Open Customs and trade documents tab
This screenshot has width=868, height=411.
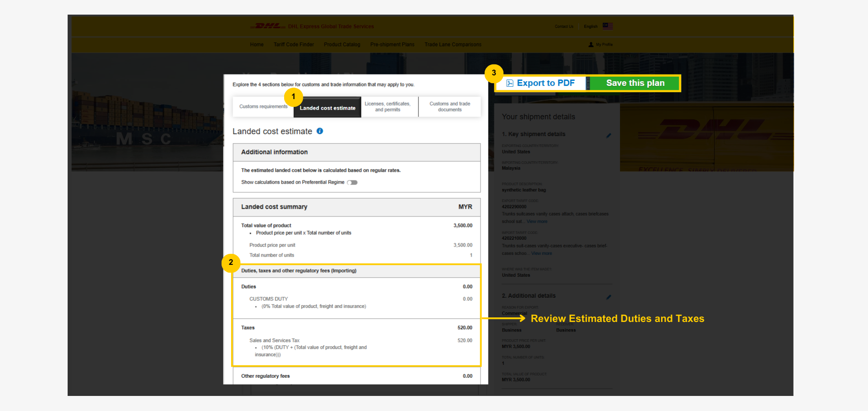[x=450, y=107]
